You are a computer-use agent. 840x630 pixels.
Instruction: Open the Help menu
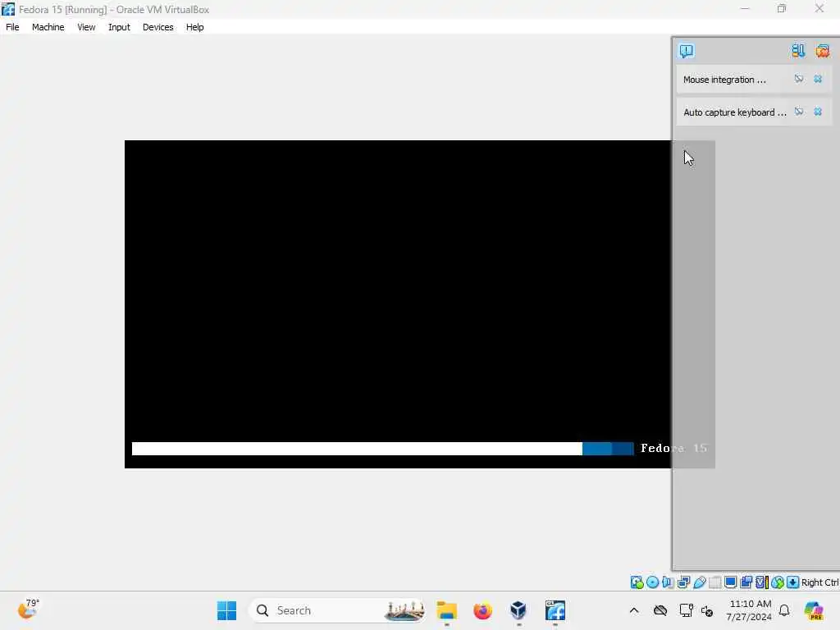click(x=195, y=27)
